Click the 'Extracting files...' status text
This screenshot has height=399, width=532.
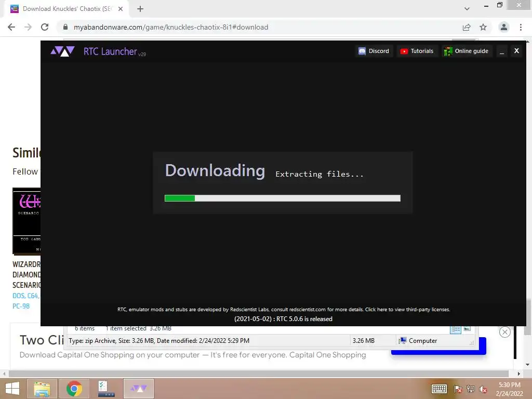pyautogui.click(x=320, y=174)
